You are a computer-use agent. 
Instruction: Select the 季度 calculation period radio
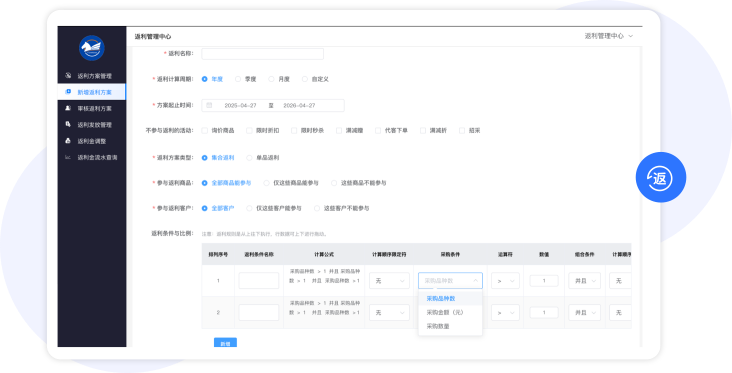(x=238, y=79)
